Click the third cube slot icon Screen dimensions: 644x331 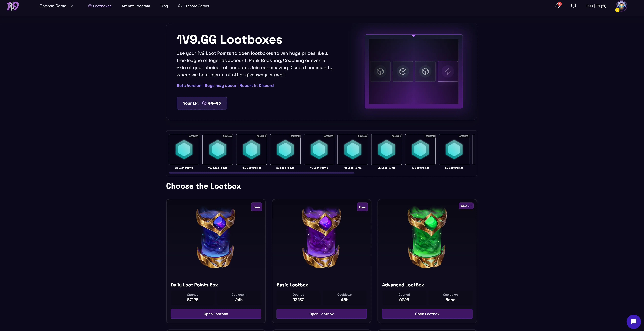coord(425,72)
